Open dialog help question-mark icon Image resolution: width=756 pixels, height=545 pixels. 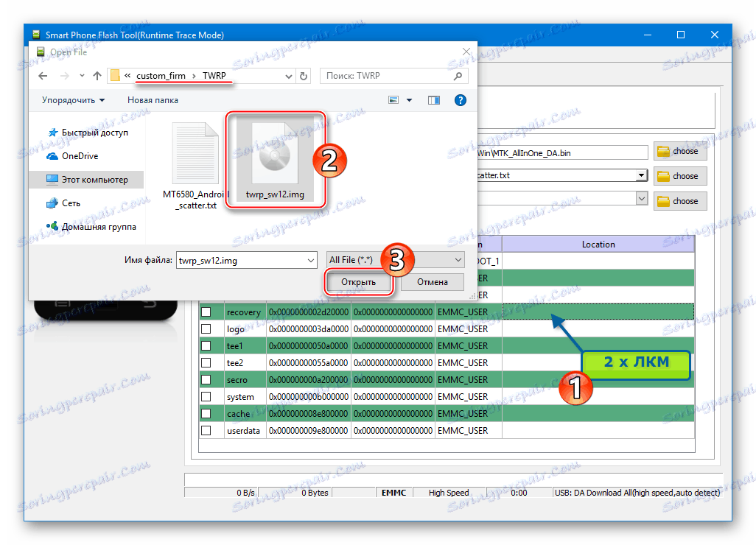pyautogui.click(x=461, y=99)
